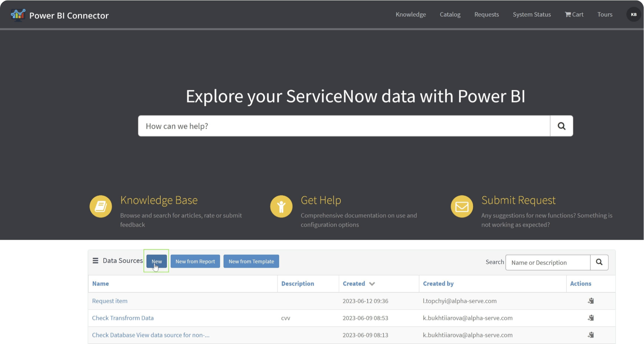This screenshot has width=644, height=344.
Task: Click the New data source button
Action: 156,261
